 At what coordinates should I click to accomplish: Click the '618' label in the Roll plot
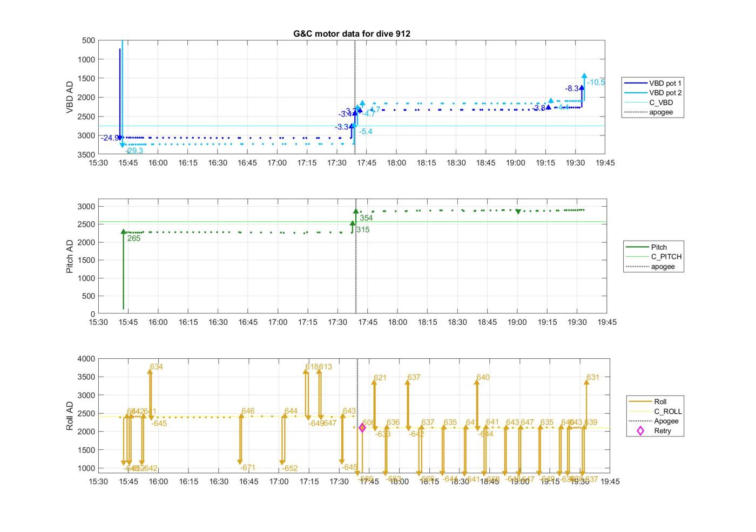(x=312, y=367)
